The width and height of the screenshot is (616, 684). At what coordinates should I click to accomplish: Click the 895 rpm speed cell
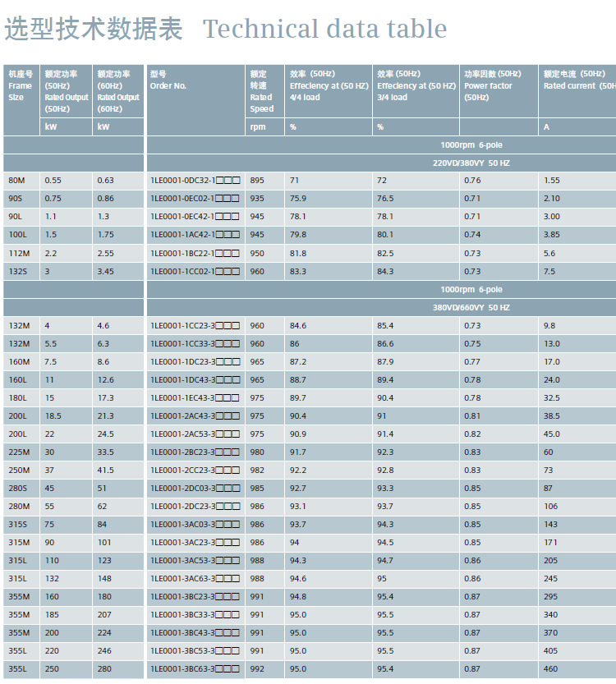tap(264, 180)
